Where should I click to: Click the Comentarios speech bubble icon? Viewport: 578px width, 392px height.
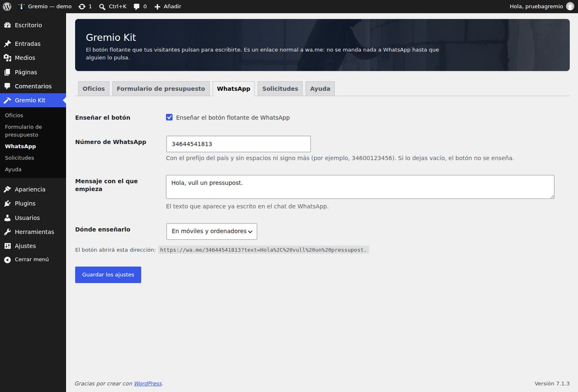tap(7, 86)
